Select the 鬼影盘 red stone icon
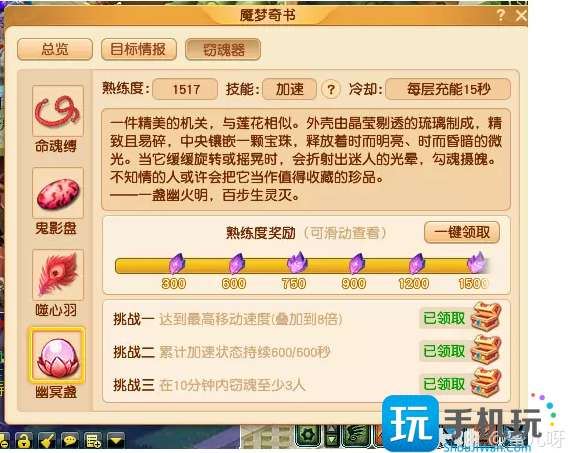Screen dimensions: 568x453 pyautogui.click(x=58, y=193)
